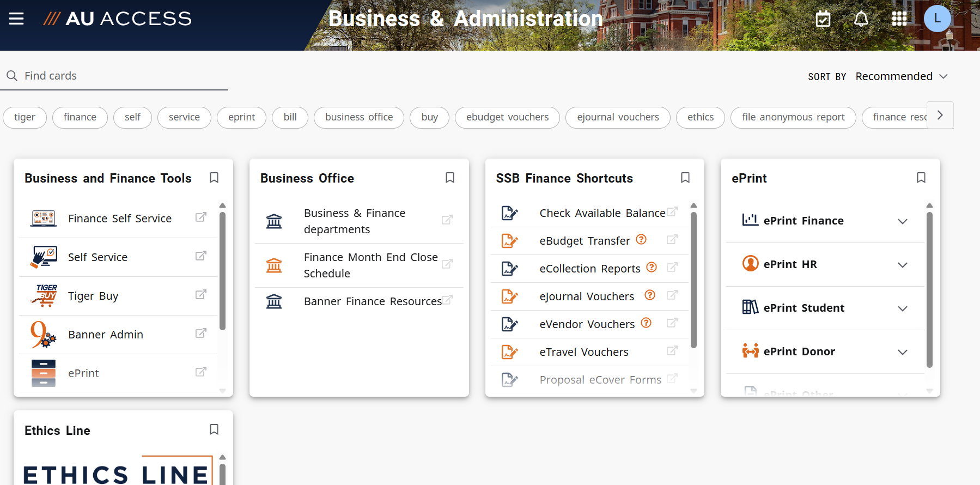Click the AU ACCESS logo
The image size is (980, 485).
coord(118,19)
